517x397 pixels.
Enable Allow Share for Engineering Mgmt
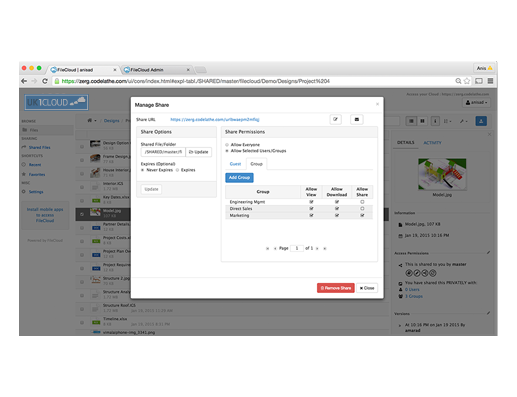[362, 202]
